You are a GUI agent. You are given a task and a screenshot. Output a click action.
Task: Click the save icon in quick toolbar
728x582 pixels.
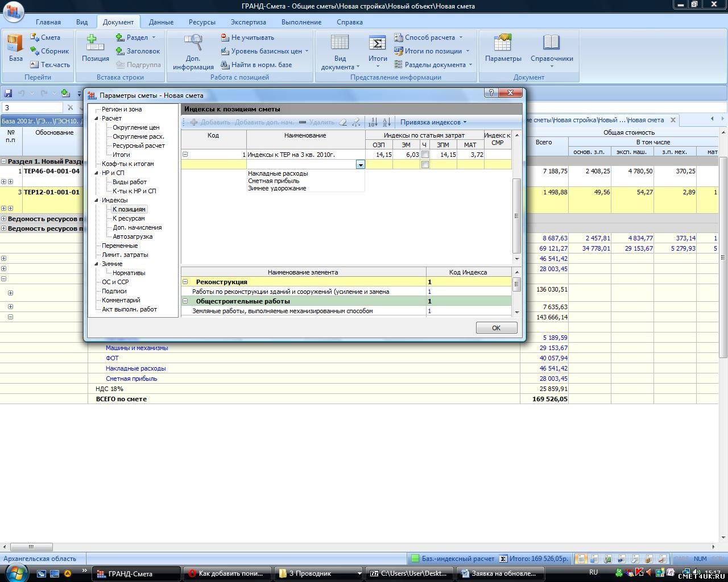click(8, 93)
